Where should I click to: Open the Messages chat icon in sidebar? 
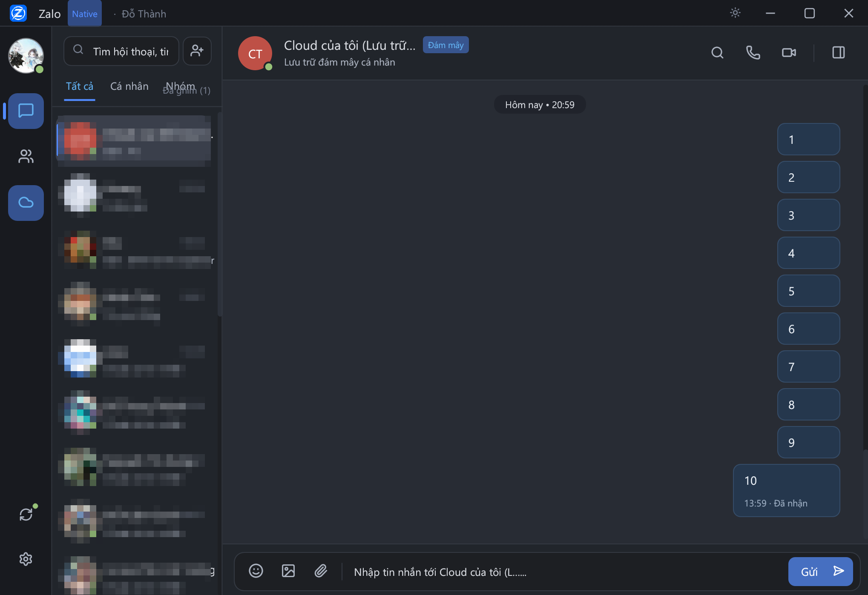pyautogui.click(x=26, y=111)
